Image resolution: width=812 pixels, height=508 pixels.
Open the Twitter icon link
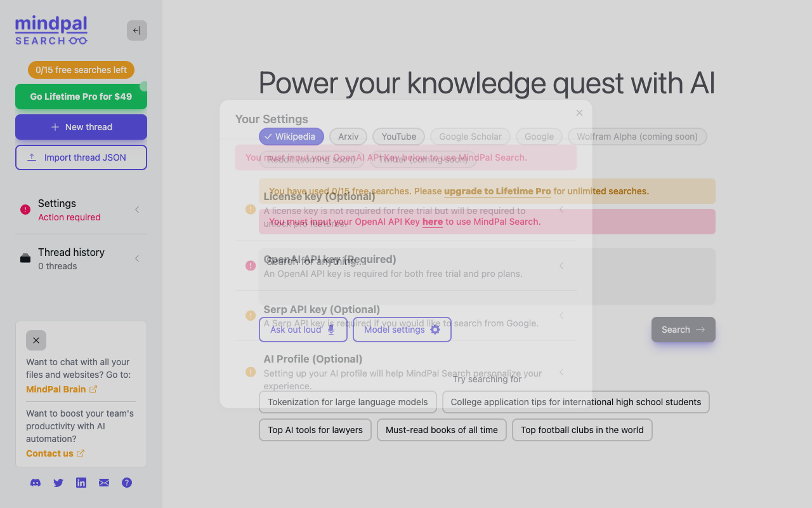pos(58,483)
